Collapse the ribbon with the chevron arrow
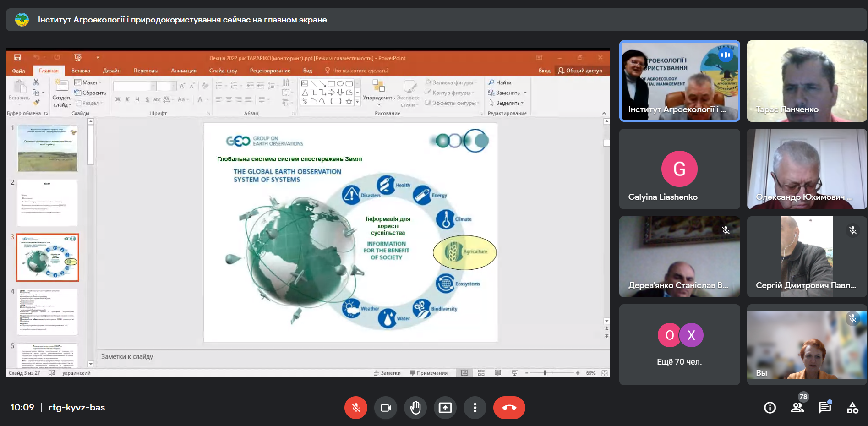868x426 pixels. click(x=604, y=113)
